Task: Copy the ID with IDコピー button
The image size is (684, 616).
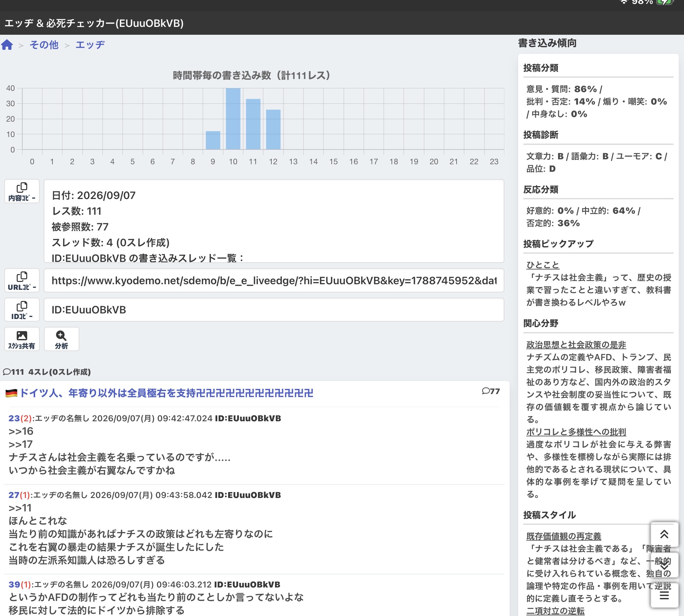Action: [x=22, y=310]
